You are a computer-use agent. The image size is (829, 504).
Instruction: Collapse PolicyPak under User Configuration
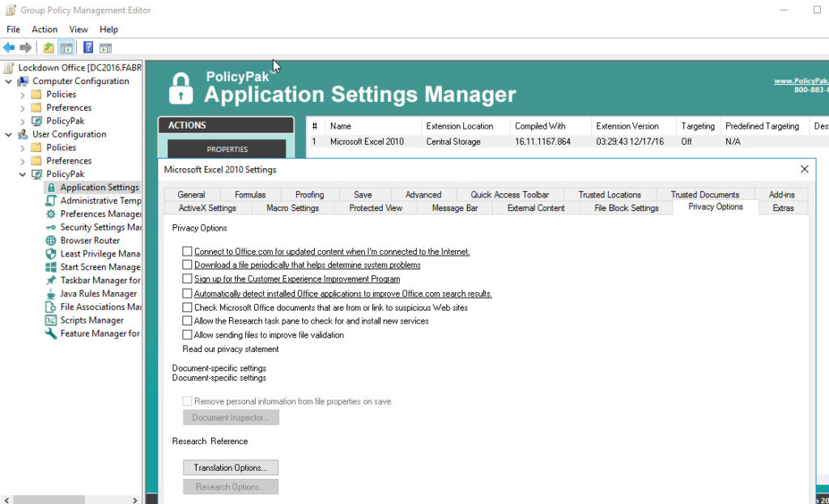pos(22,175)
